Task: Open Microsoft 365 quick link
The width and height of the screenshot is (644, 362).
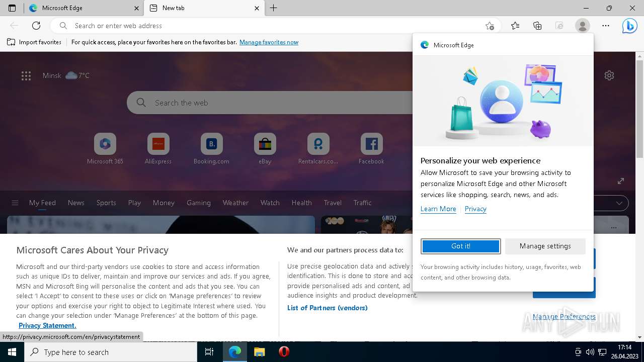Action: [x=105, y=149]
